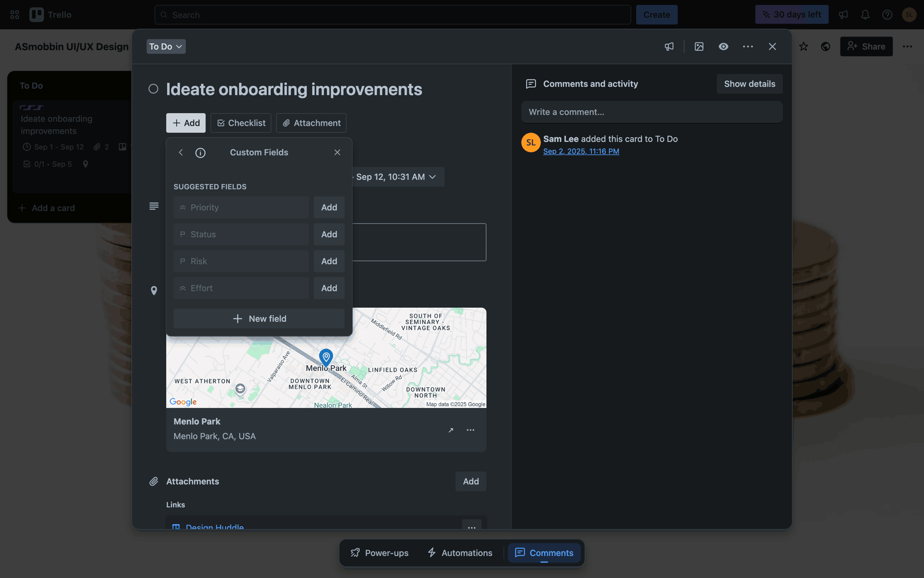This screenshot has height=578, width=924.
Task: Open the Sep 2, 2025, 11:16 PM link
Action: 581,151
